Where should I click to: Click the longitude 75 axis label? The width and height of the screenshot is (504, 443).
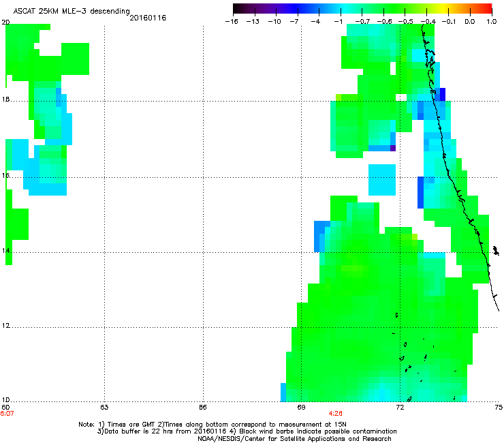click(499, 408)
